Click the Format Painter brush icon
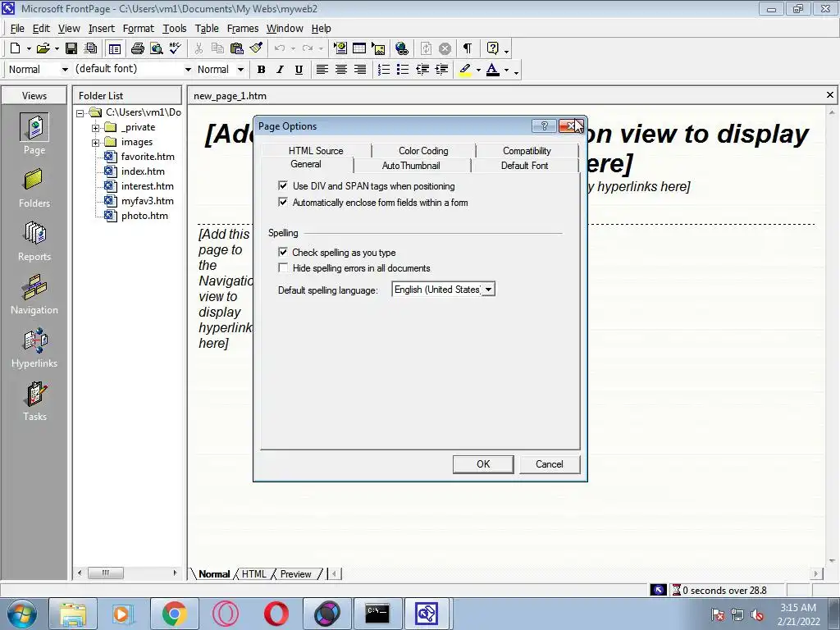 point(256,48)
